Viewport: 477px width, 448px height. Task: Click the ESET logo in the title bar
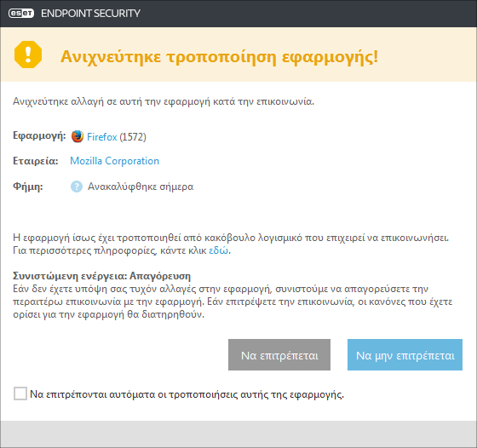tap(21, 14)
